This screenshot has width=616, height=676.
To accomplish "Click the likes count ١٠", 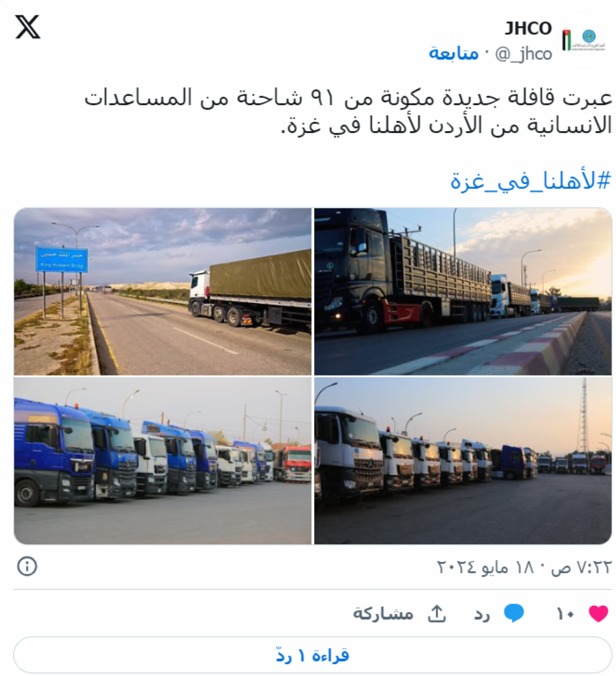I will coord(565,614).
